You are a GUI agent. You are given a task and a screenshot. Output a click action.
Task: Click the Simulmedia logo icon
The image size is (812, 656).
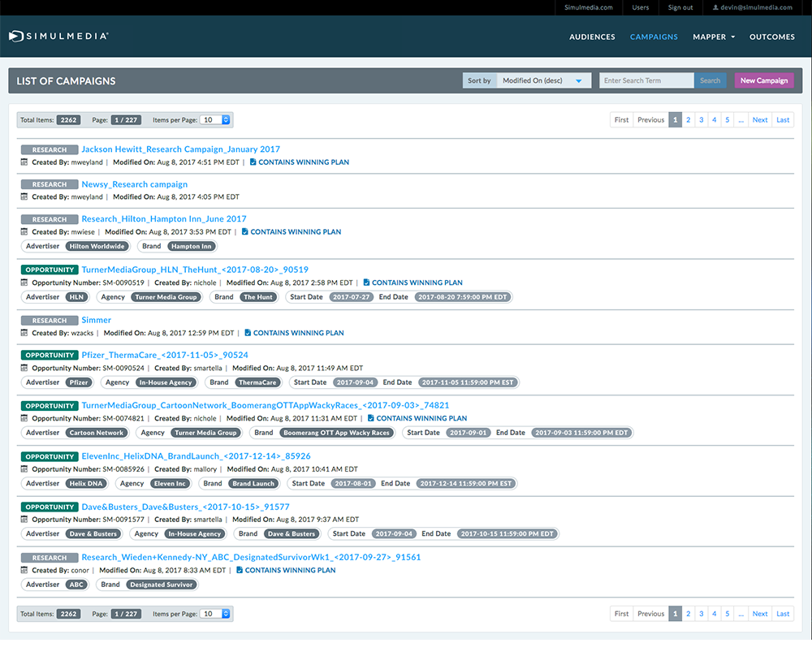tap(16, 37)
